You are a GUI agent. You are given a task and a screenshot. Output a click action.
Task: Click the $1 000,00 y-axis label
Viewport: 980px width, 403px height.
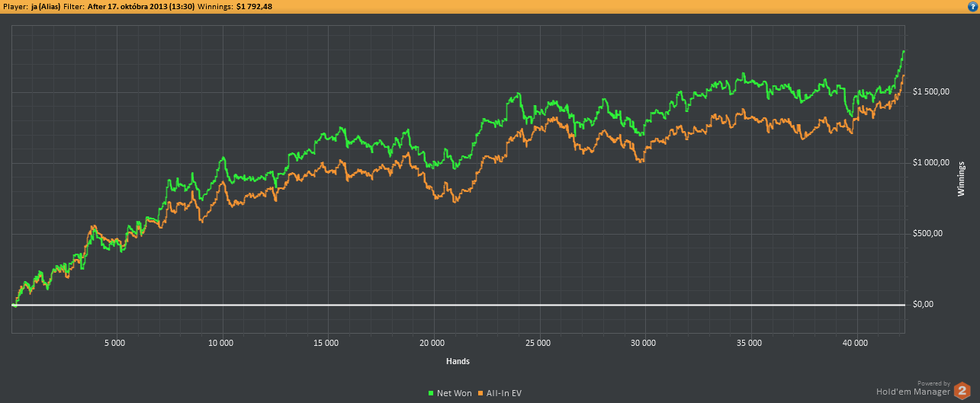click(x=930, y=162)
